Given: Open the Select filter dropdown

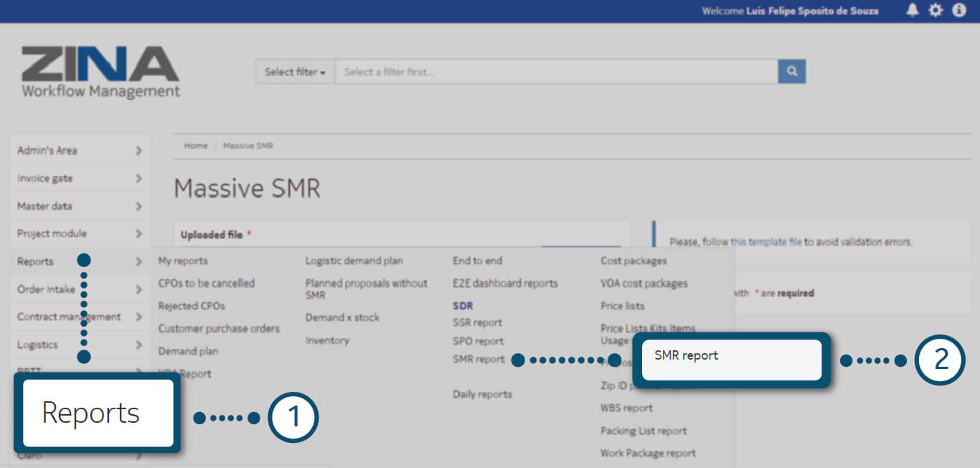Looking at the screenshot, I should click(x=295, y=72).
